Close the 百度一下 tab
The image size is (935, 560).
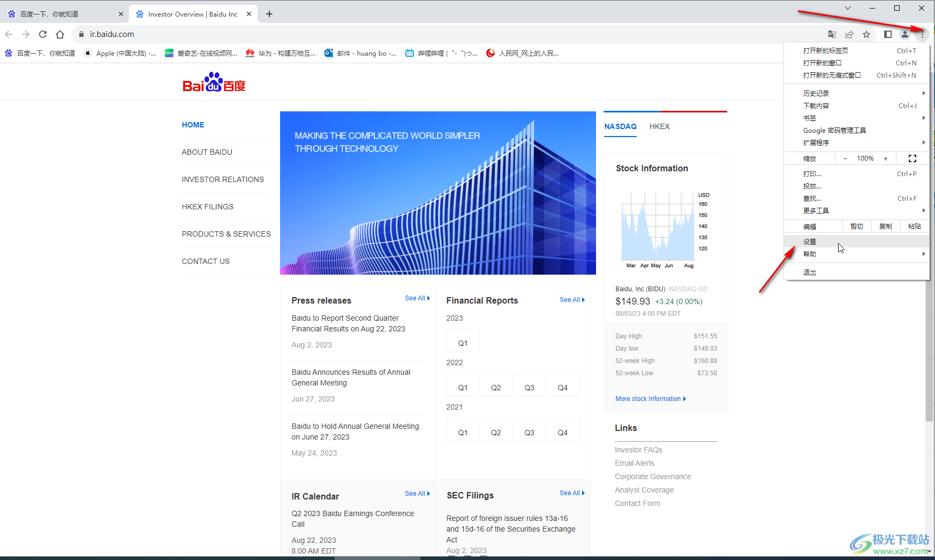click(x=120, y=14)
